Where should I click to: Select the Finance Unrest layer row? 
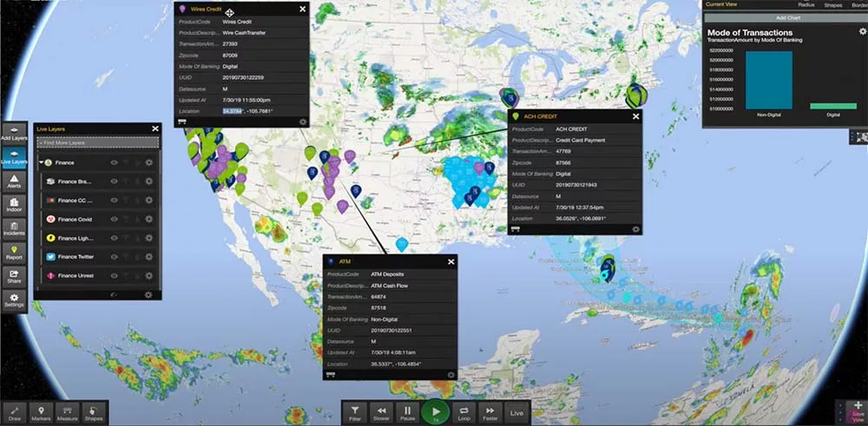coord(98,276)
